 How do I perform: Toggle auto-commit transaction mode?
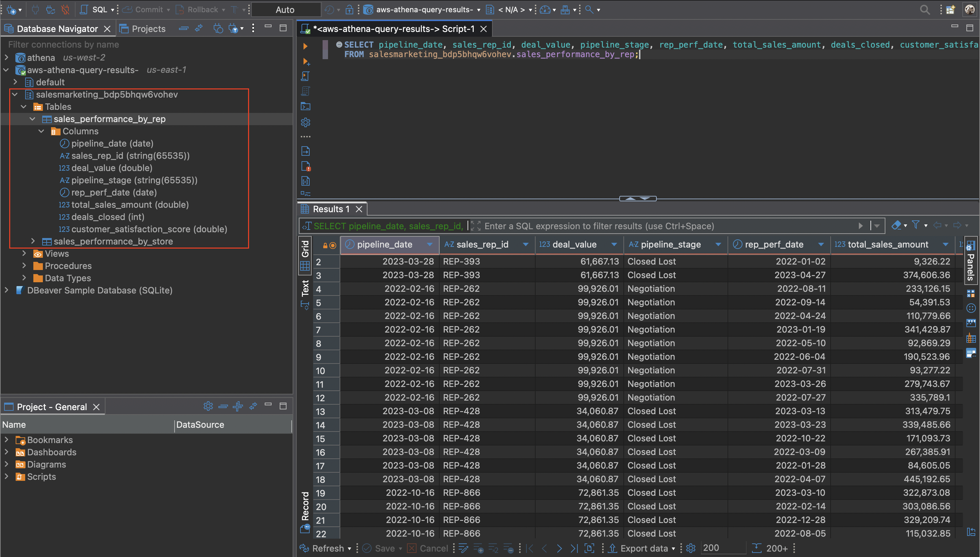tap(286, 10)
